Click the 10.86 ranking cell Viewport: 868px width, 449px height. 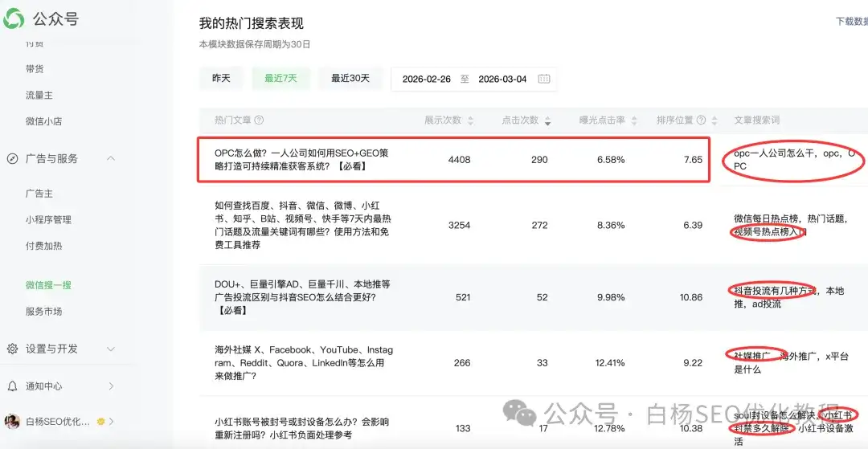691,297
